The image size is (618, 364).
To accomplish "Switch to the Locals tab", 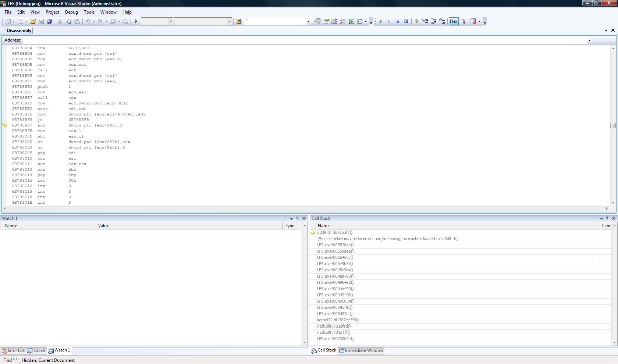I will [36, 350].
